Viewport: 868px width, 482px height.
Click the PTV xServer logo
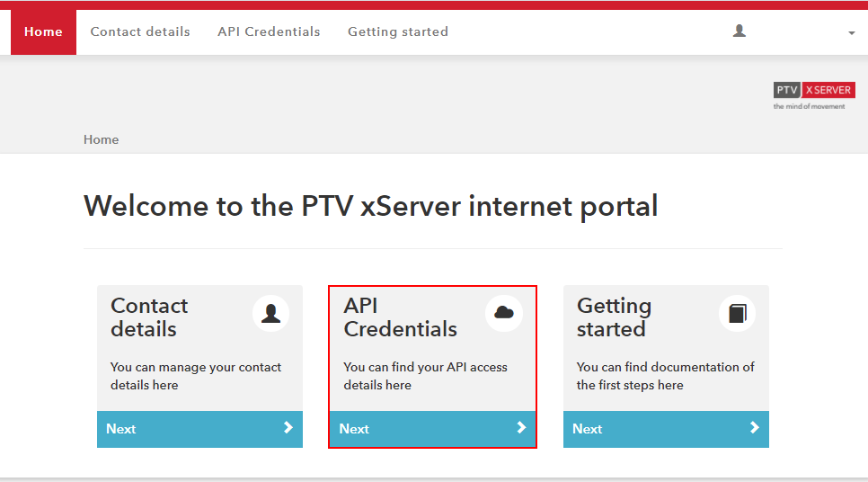click(x=814, y=90)
